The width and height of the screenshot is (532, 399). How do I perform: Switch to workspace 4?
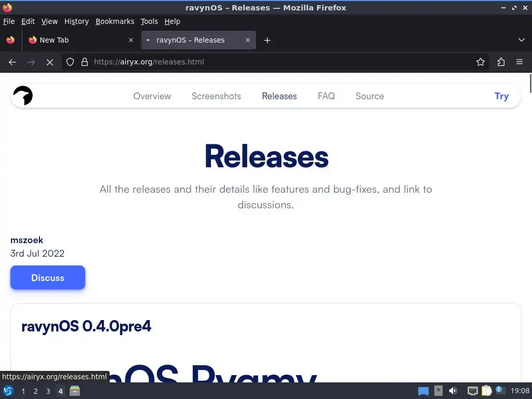point(61,391)
